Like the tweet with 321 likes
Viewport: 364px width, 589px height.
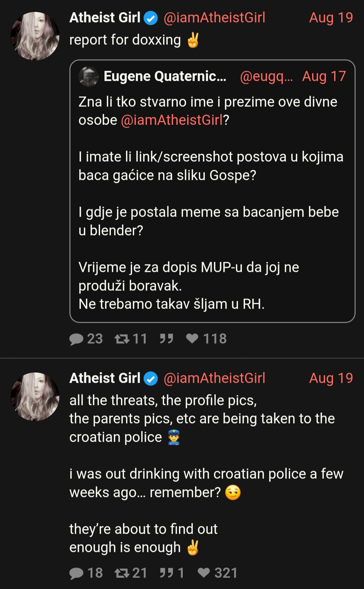tap(217, 573)
